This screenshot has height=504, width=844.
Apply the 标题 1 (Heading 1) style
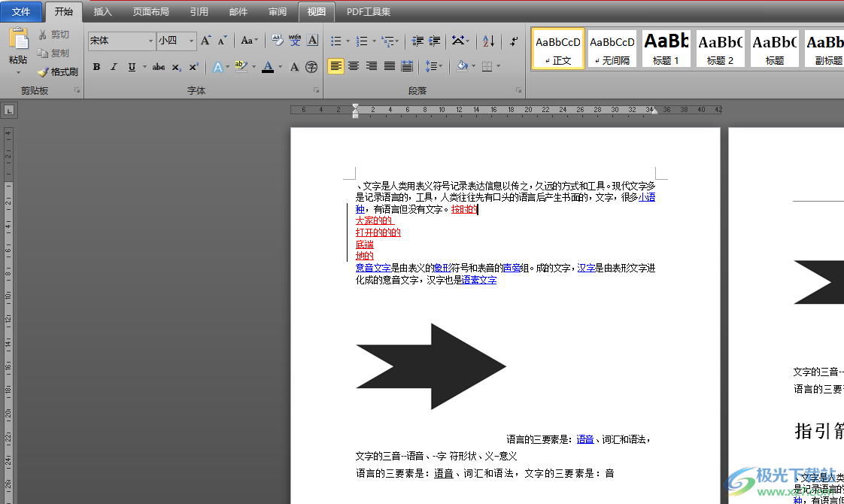666,48
